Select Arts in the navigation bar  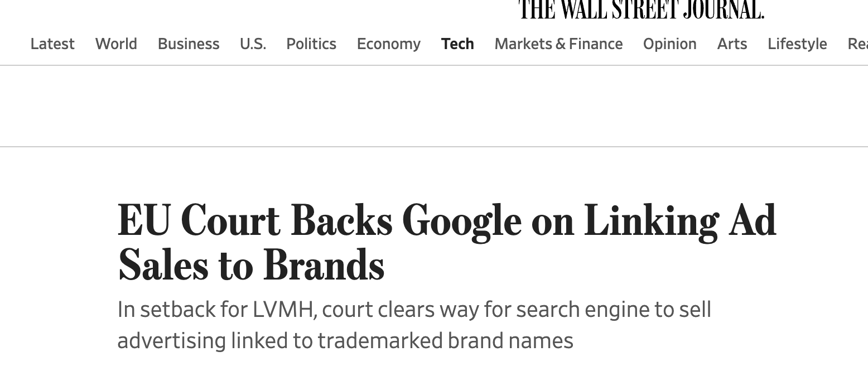point(732,44)
